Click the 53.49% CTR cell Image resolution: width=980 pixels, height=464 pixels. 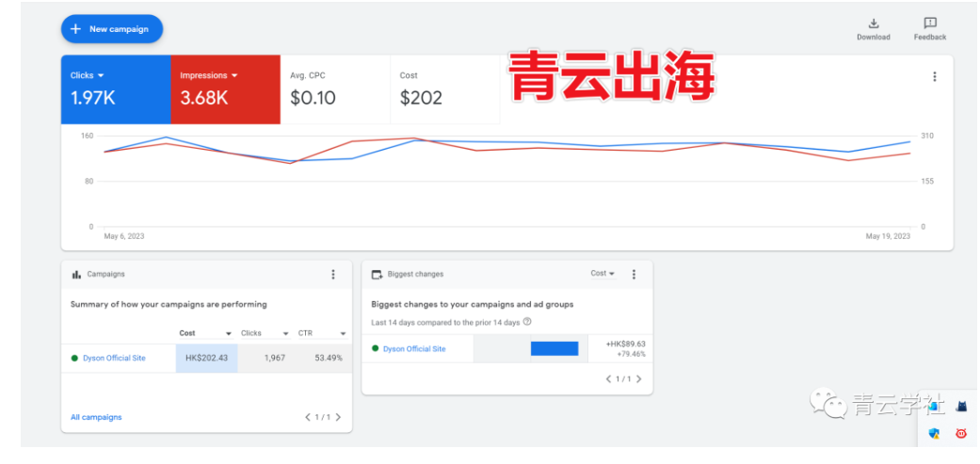[328, 359]
